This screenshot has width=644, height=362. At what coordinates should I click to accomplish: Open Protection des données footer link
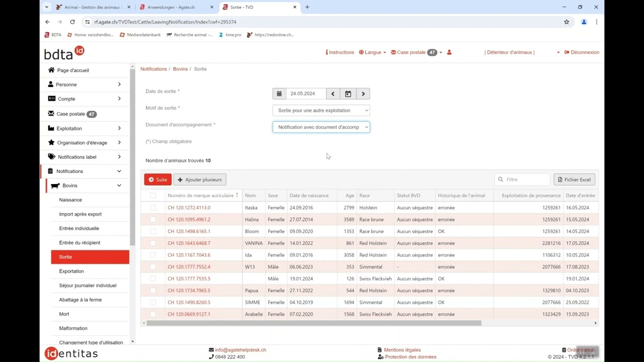click(411, 357)
